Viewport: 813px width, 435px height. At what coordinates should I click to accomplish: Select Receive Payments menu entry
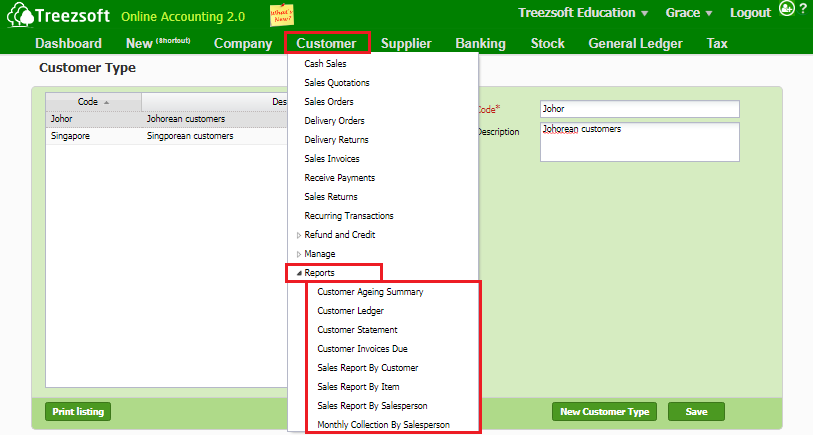(340, 178)
